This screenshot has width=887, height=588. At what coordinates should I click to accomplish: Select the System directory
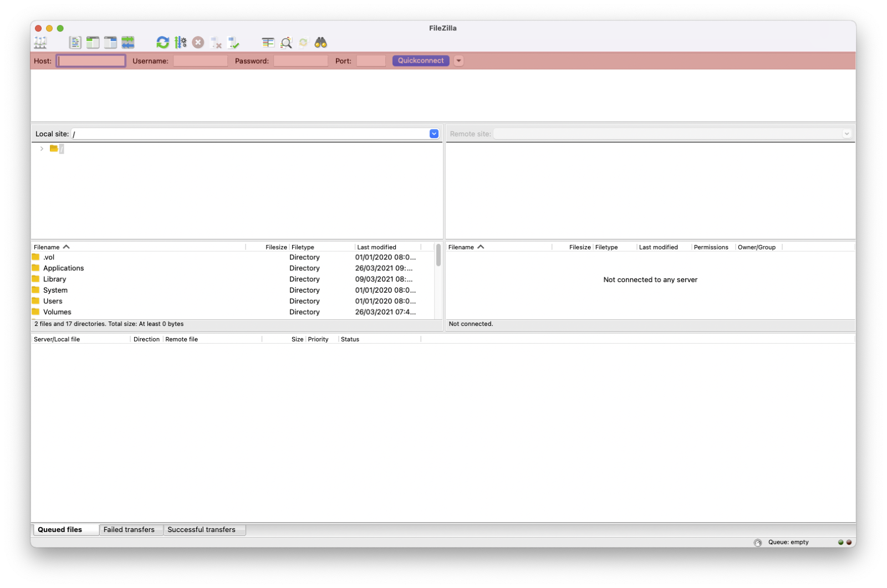tap(233, 290)
